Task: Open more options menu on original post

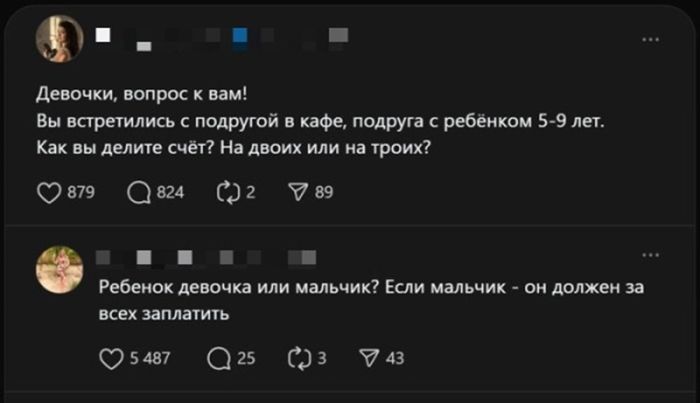Action: pyautogui.click(x=651, y=40)
